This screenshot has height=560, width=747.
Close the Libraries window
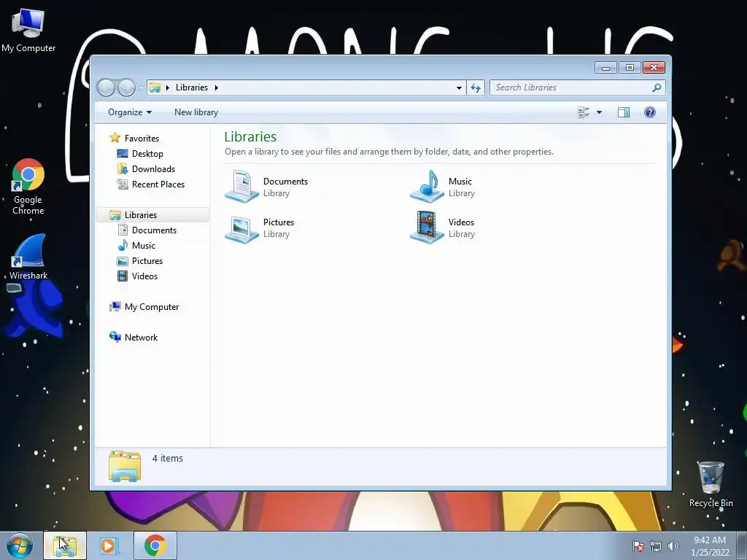coord(654,68)
